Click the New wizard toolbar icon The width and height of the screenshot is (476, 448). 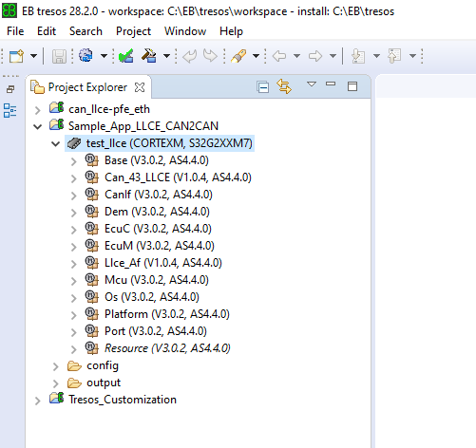pos(16,56)
